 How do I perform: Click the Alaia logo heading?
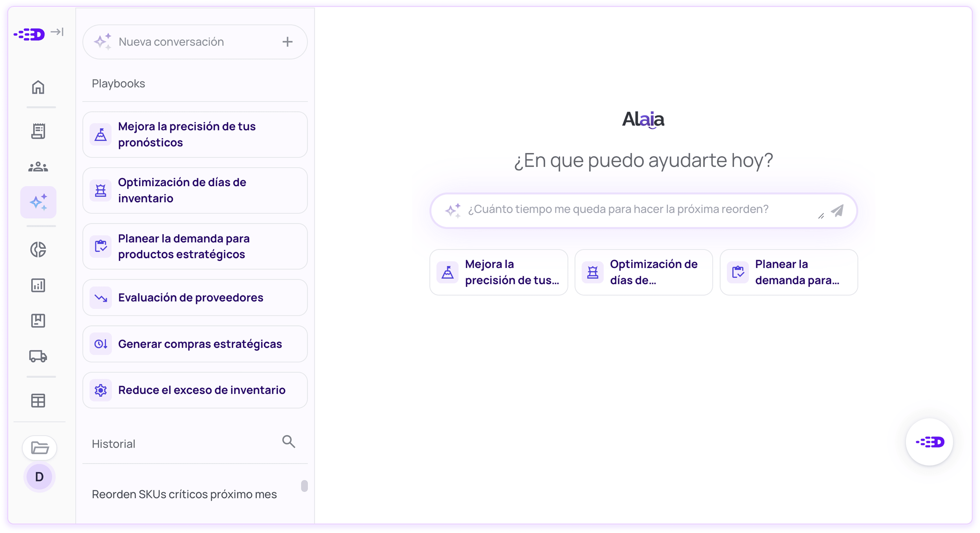(x=643, y=119)
